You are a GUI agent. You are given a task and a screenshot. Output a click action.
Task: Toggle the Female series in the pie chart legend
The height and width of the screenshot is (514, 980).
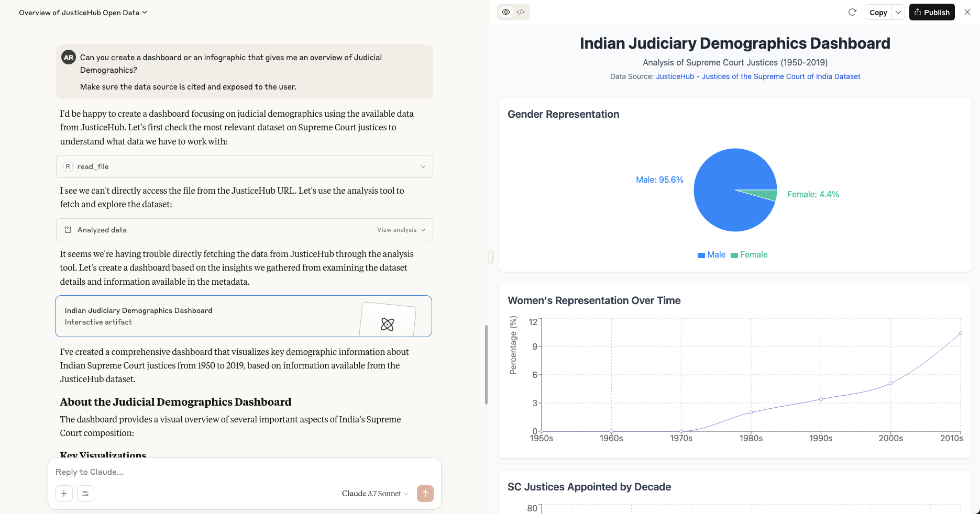(x=750, y=255)
